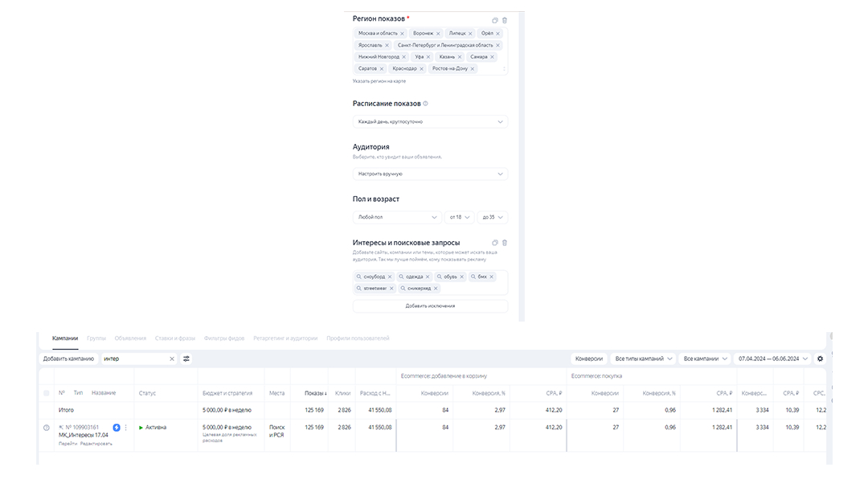
Task: Click the Конверсии button
Action: (x=589, y=359)
